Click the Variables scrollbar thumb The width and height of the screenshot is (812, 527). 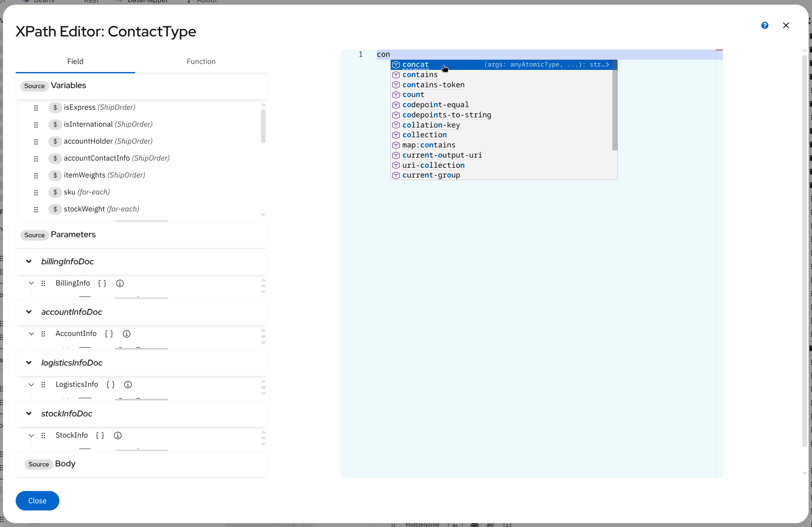(263, 126)
